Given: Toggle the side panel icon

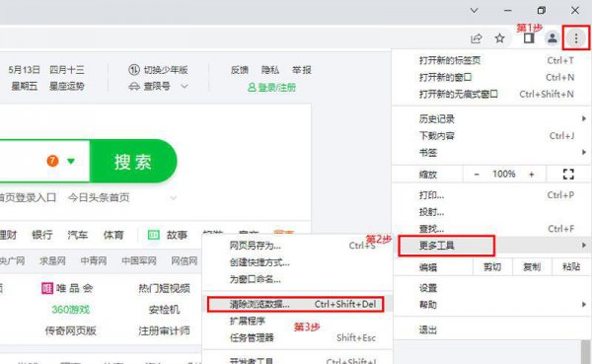Looking at the screenshot, I should 529,38.
